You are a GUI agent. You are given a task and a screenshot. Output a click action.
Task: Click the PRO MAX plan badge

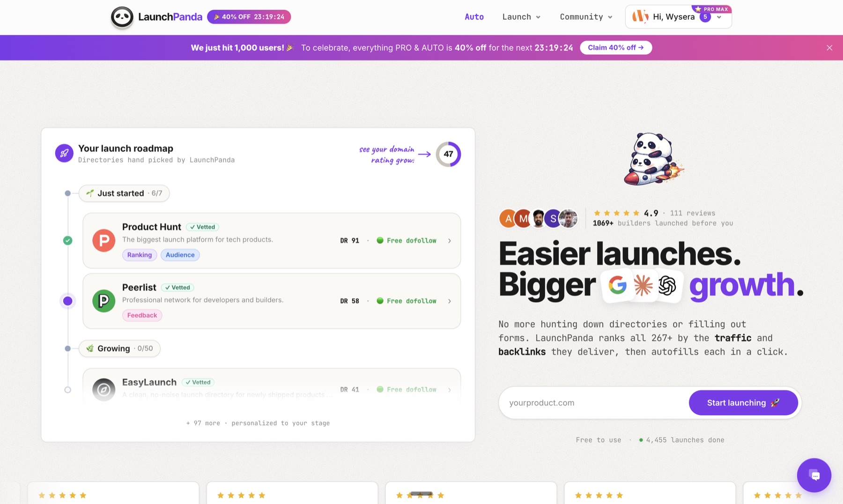pos(711,9)
